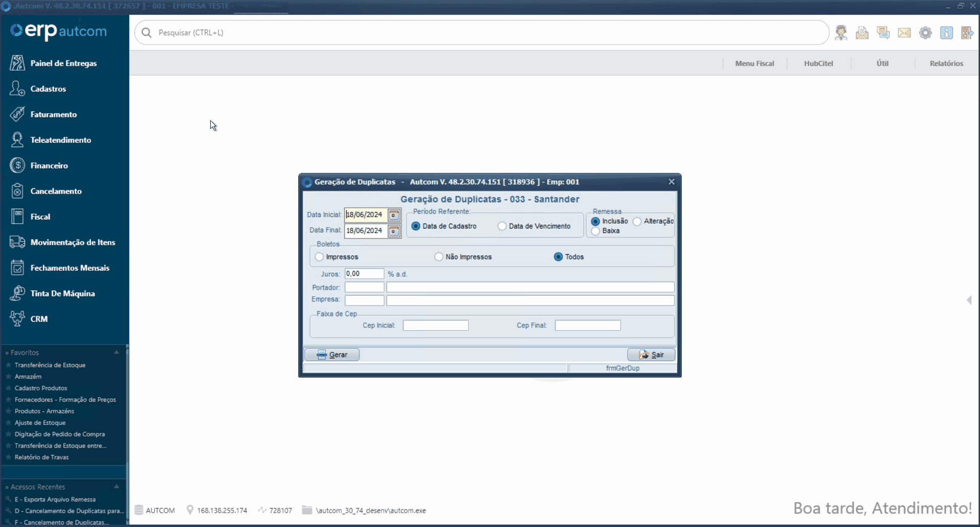The image size is (980, 527).
Task: Click the open envelope document icon
Action: click(x=862, y=33)
